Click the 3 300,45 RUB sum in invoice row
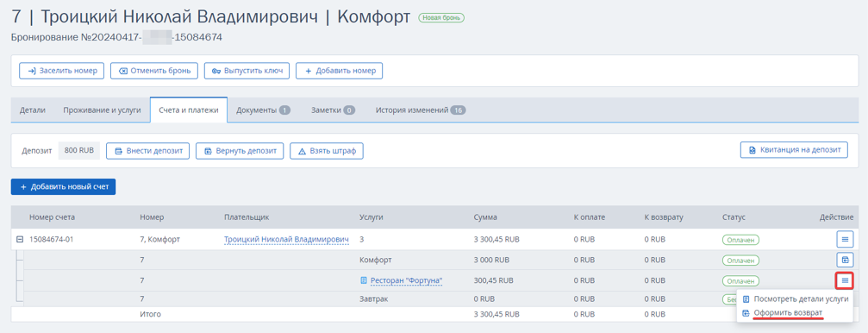868x333 pixels. [x=496, y=240]
